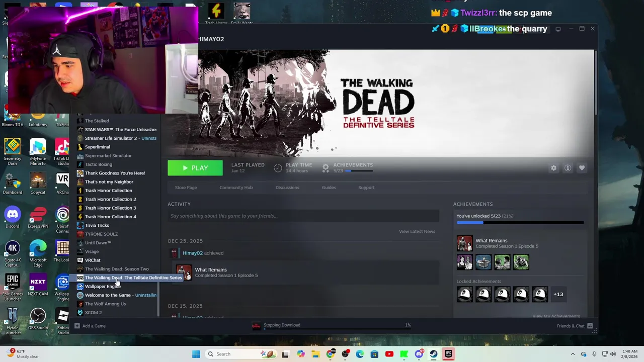The image size is (644, 362).
Task: Open the Support tab
Action: (x=366, y=188)
